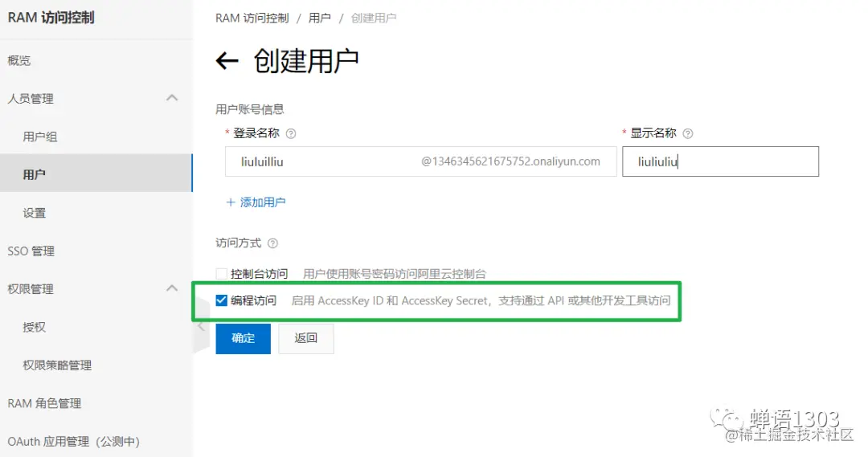Image resolution: width=868 pixels, height=457 pixels.
Task: Go back using the arrow beside 创建用户
Action: 227,60
